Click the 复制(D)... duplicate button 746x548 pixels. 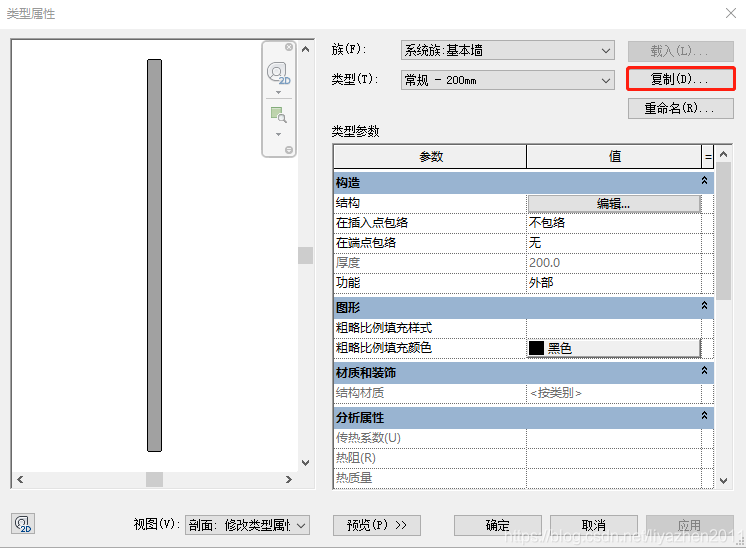tap(681, 79)
